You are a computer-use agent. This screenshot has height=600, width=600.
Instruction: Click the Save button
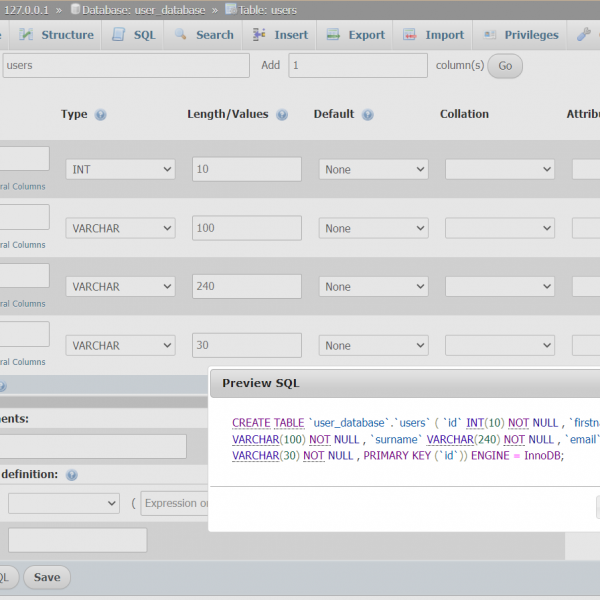click(46, 577)
